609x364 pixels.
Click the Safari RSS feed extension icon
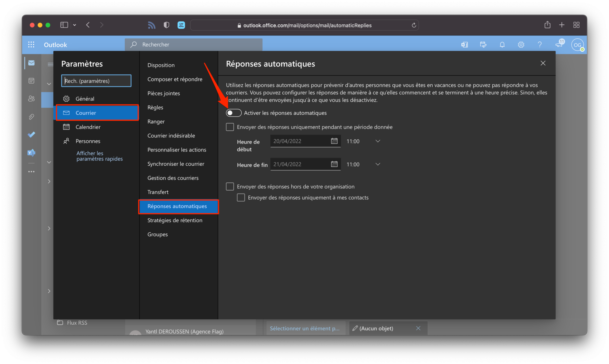click(152, 25)
